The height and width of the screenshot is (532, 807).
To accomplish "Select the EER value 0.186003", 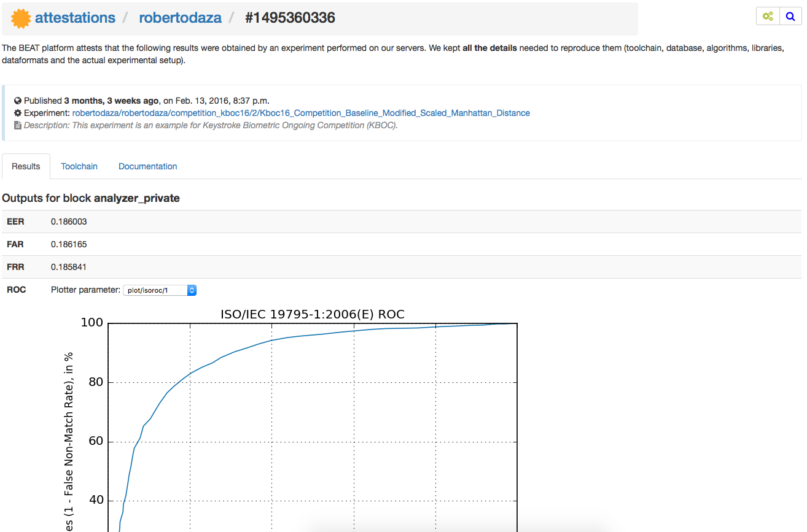I will 69,222.
